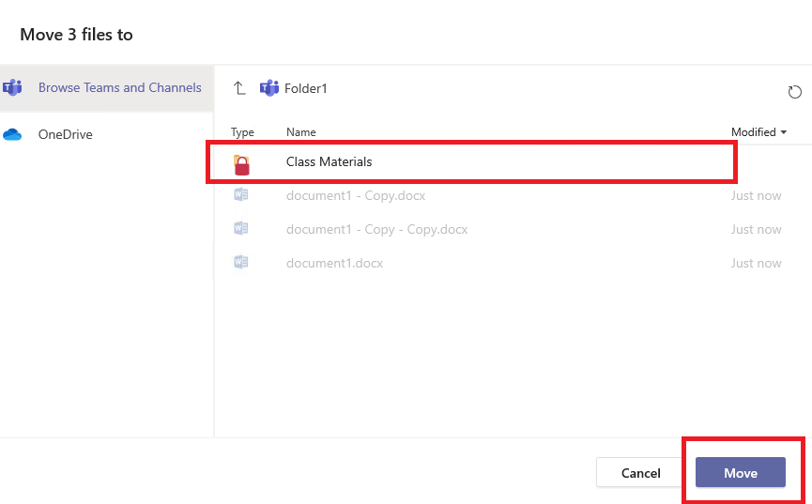Click the locked Class Materials folder icon

(x=241, y=165)
